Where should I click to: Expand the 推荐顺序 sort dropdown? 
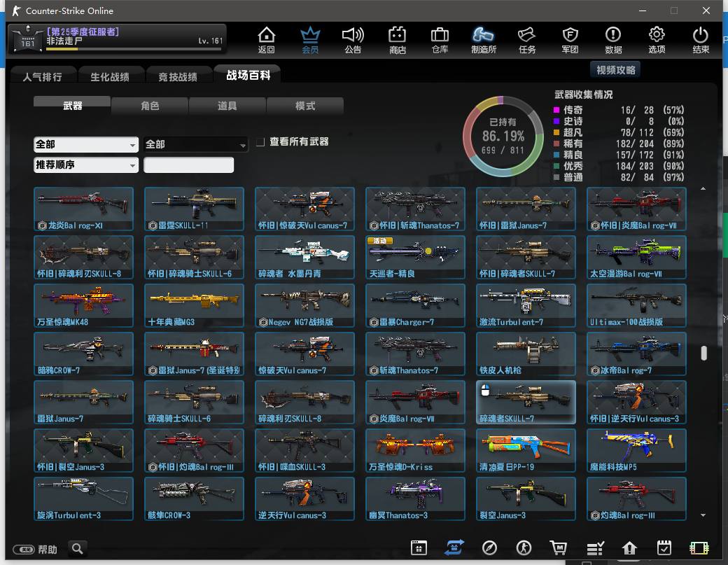(86, 165)
